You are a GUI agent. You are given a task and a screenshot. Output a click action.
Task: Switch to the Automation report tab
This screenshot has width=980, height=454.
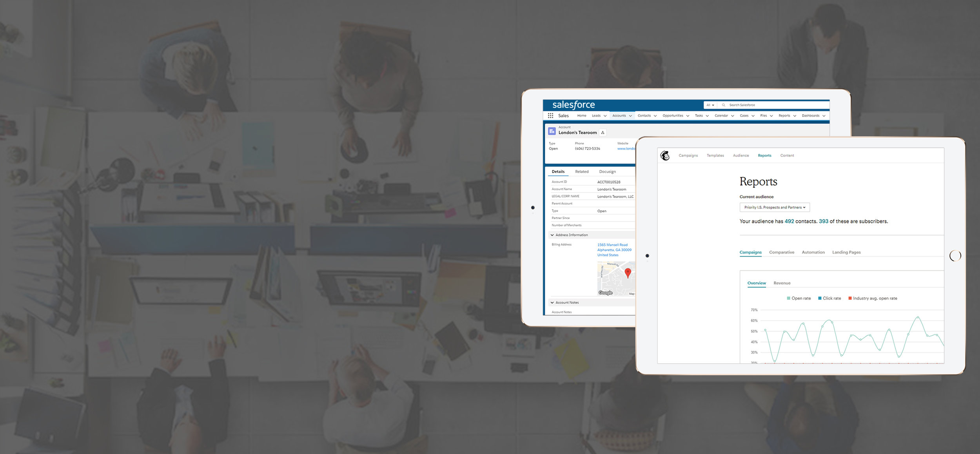[813, 252]
